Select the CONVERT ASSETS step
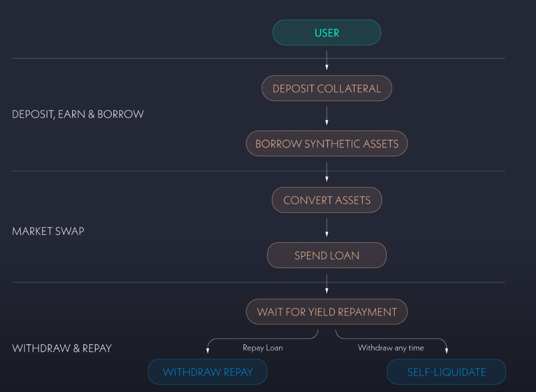 point(327,200)
